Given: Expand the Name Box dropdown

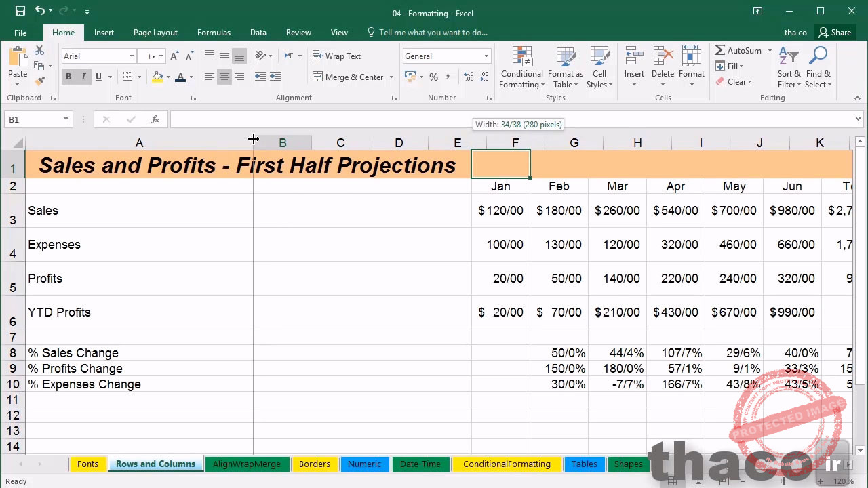Looking at the screenshot, I should [66, 119].
